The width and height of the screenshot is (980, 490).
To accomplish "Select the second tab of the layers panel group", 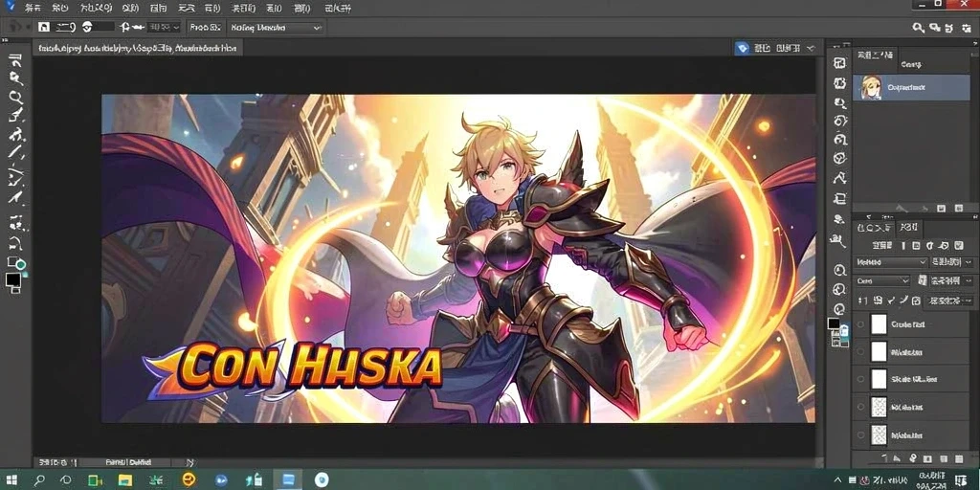I will tap(907, 228).
